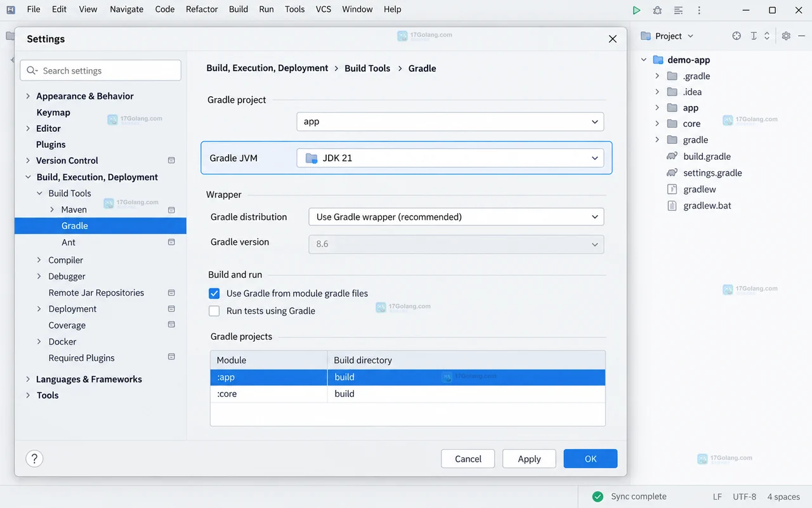Open the Tools menu
Image resolution: width=812 pixels, height=508 pixels.
coord(295,10)
